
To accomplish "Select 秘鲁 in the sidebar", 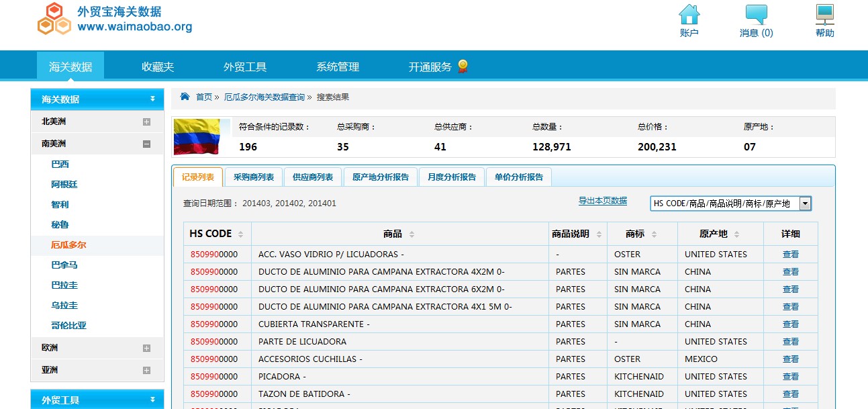I will coord(60,225).
